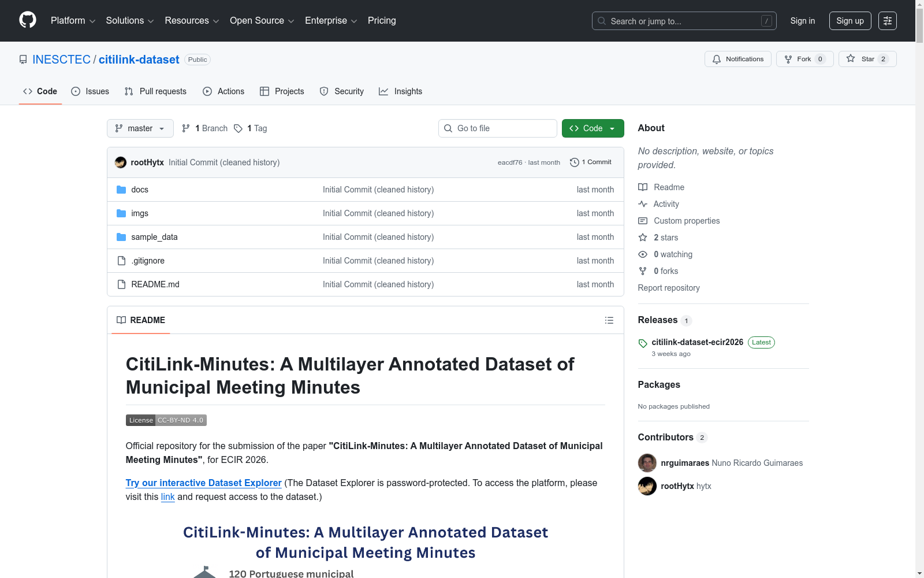Click the imgs folder icon

(121, 213)
